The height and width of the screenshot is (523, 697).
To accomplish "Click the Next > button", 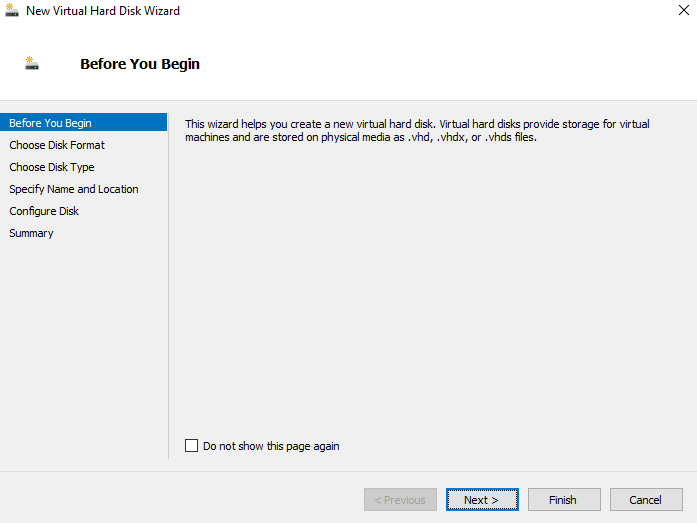I will [x=482, y=500].
